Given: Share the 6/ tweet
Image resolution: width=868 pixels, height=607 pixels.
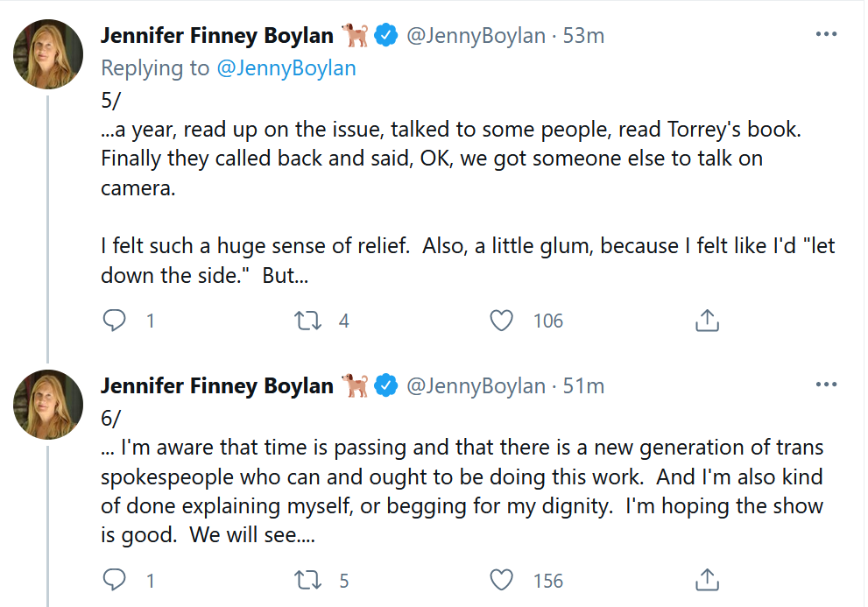Looking at the screenshot, I should pyautogui.click(x=707, y=580).
